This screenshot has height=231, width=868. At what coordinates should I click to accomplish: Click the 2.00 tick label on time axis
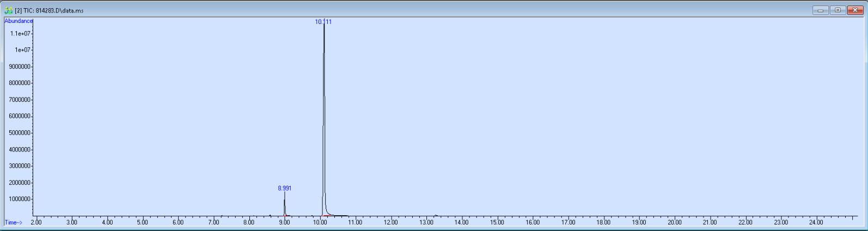point(36,222)
